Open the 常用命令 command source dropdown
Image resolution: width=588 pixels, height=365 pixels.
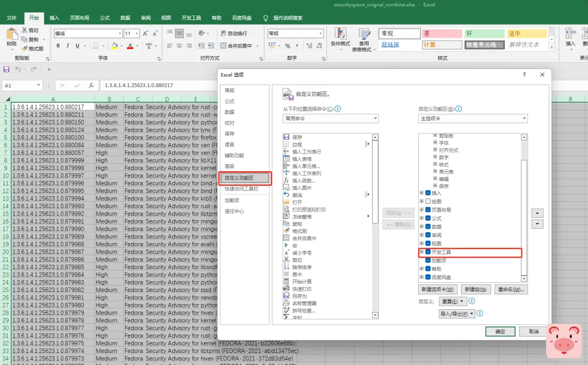coord(330,118)
